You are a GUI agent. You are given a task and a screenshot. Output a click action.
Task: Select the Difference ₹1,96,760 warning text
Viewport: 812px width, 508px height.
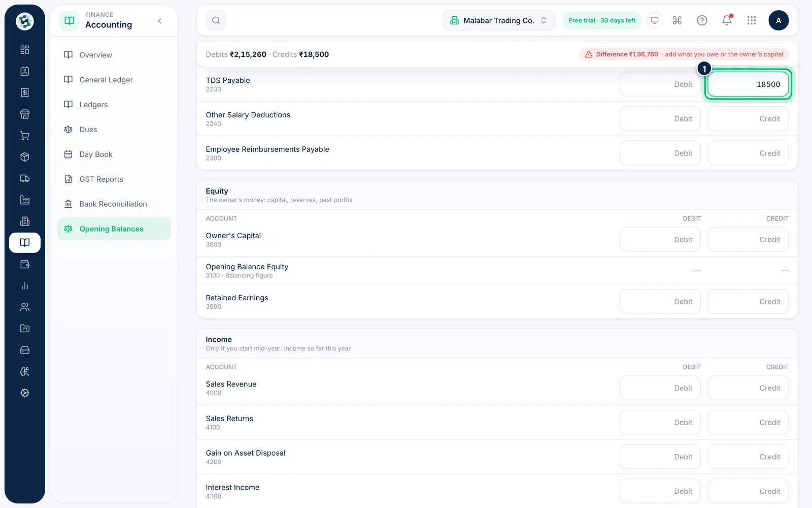[x=627, y=54]
